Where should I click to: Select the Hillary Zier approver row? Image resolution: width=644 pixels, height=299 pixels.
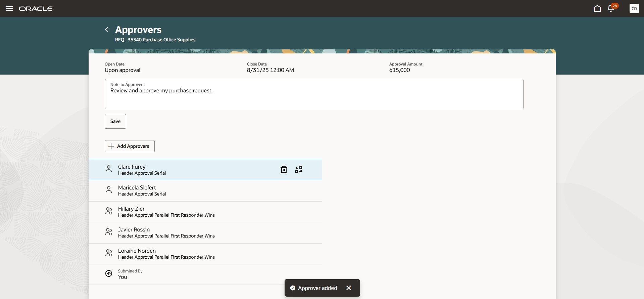pyautogui.click(x=205, y=212)
